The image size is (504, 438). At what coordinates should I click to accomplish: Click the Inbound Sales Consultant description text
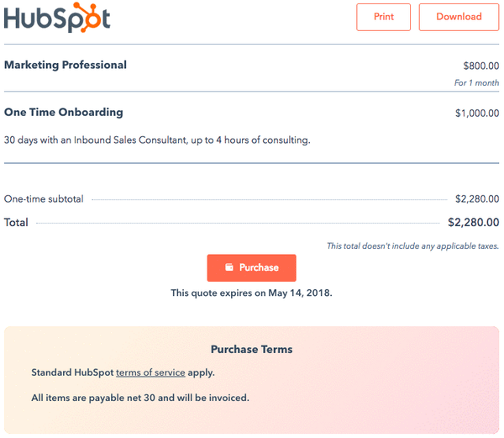(x=157, y=140)
